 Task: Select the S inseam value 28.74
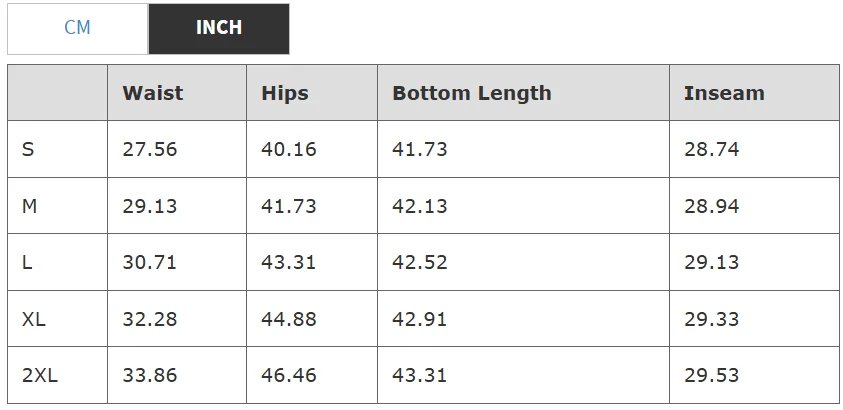pos(712,149)
